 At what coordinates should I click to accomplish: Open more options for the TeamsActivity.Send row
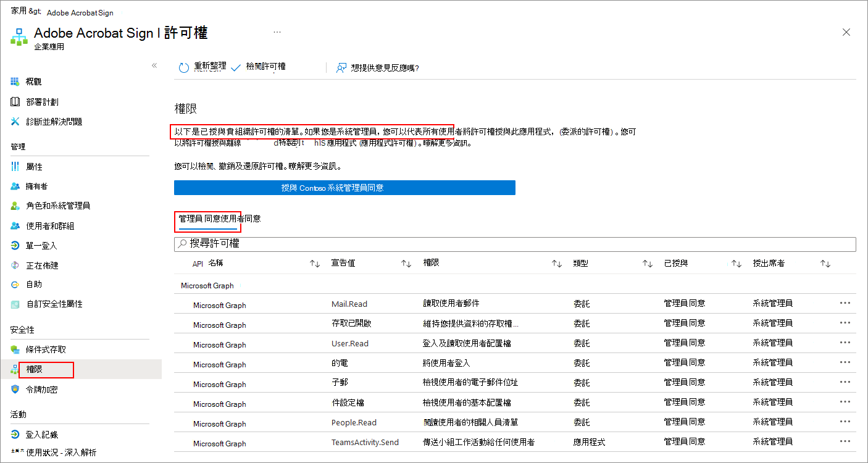(x=845, y=441)
